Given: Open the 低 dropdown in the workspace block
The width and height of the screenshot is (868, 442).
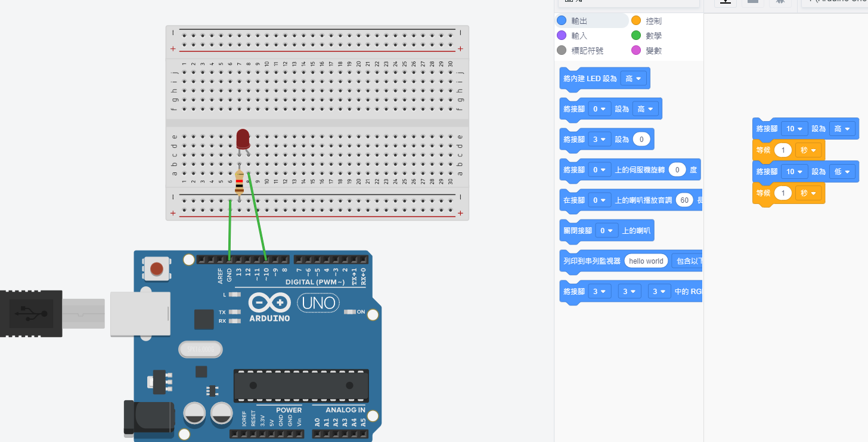Looking at the screenshot, I should click(842, 172).
